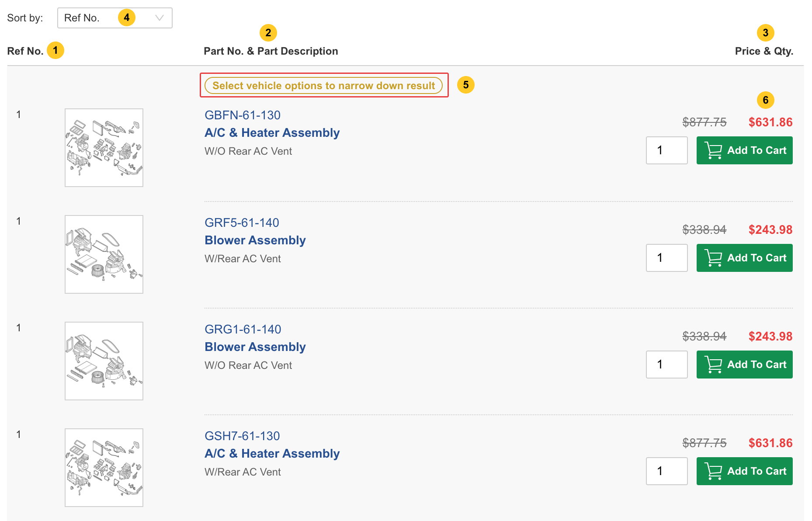The width and height of the screenshot is (812, 521).
Task: Open the GRF5-61-140 Blower Assembly page
Action: (x=242, y=222)
